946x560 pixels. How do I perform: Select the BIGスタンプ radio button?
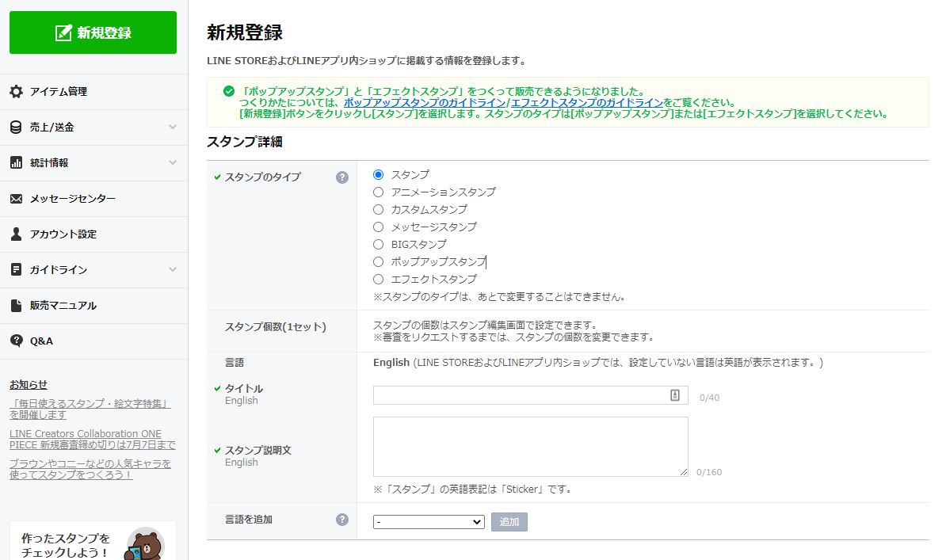coord(378,245)
